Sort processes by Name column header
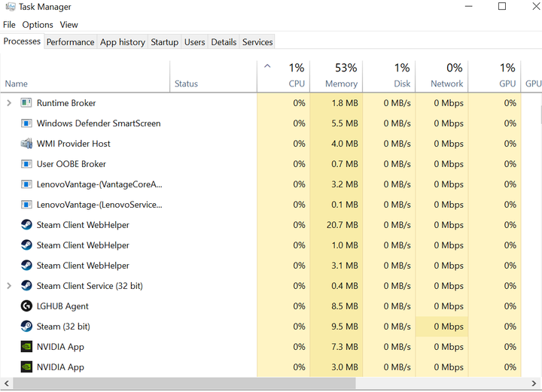 pyautogui.click(x=17, y=84)
